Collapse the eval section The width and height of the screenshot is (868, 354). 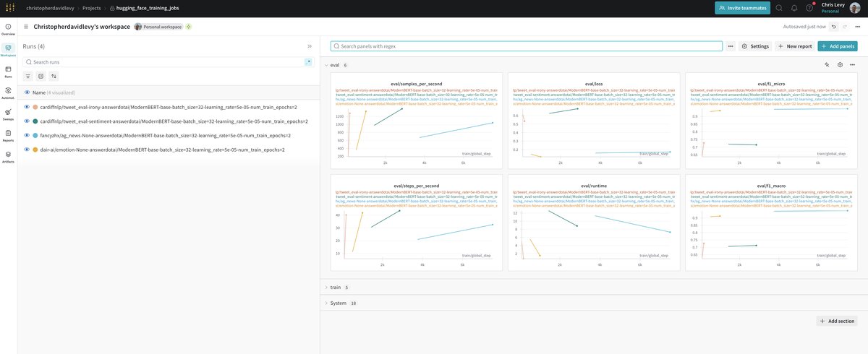[326, 65]
